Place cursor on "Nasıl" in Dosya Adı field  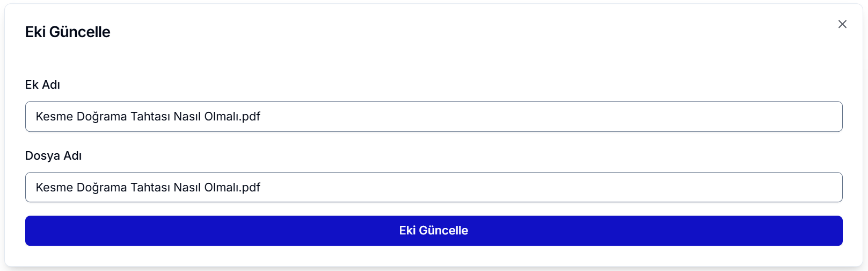pyautogui.click(x=187, y=188)
